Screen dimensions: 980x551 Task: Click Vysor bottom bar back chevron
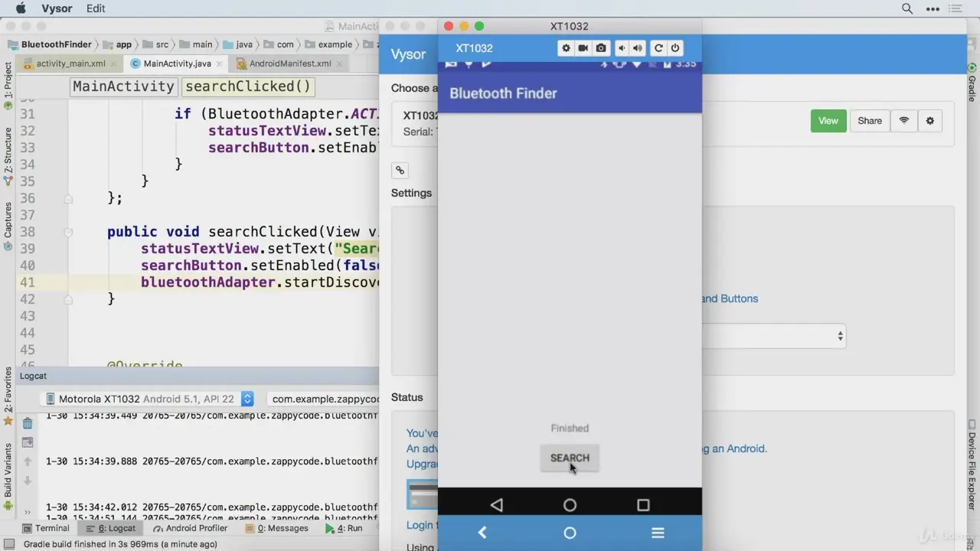coord(482,533)
